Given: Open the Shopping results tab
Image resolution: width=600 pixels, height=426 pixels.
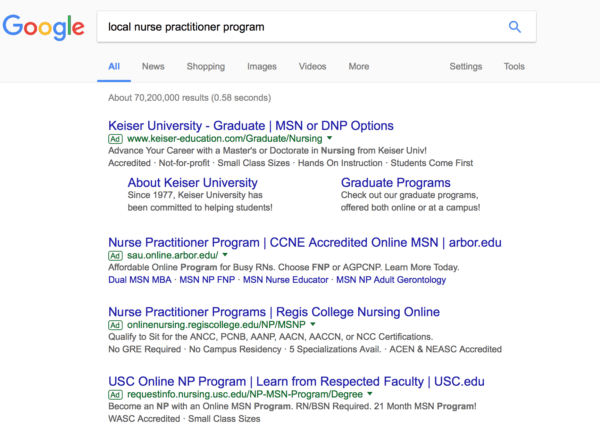Looking at the screenshot, I should tap(206, 67).
